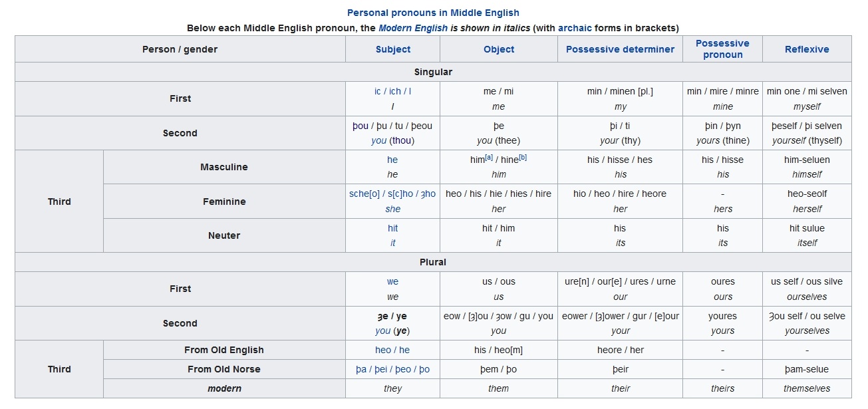Click the Possessive pronoun header link
Screen dimensions: 868x409
(722, 49)
